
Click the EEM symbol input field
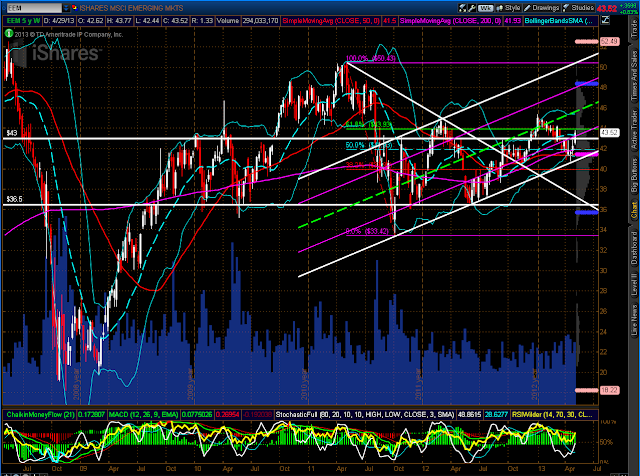pyautogui.click(x=34, y=8)
